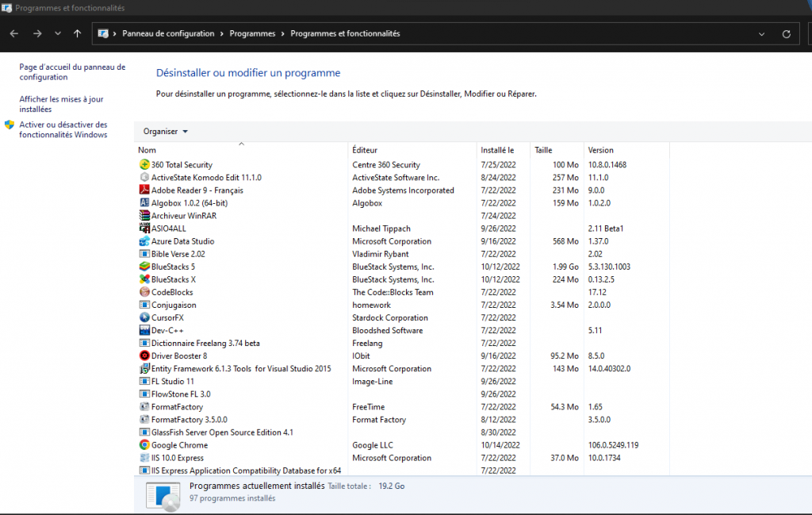
Task: Click the Programmes et fonctionnalités title bar icon
Action: (6, 8)
